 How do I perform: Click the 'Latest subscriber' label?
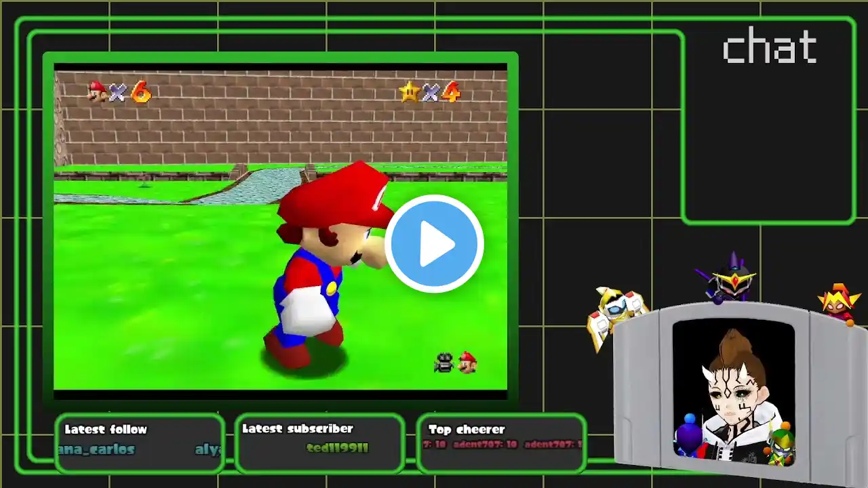298,428
